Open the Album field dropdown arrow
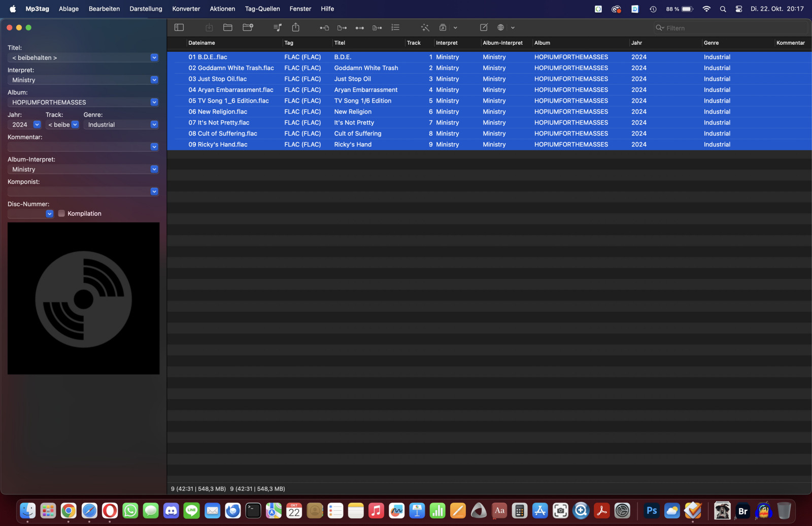 tap(154, 102)
